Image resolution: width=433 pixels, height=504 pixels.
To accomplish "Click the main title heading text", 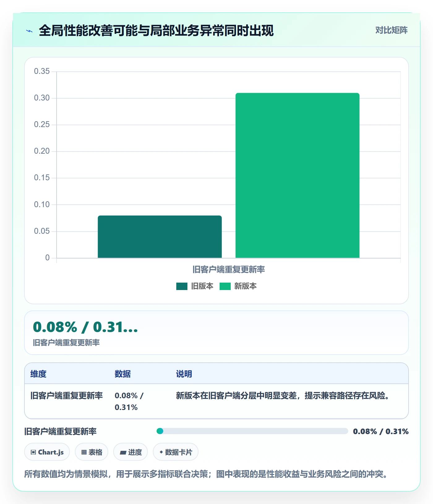I will [x=156, y=31].
